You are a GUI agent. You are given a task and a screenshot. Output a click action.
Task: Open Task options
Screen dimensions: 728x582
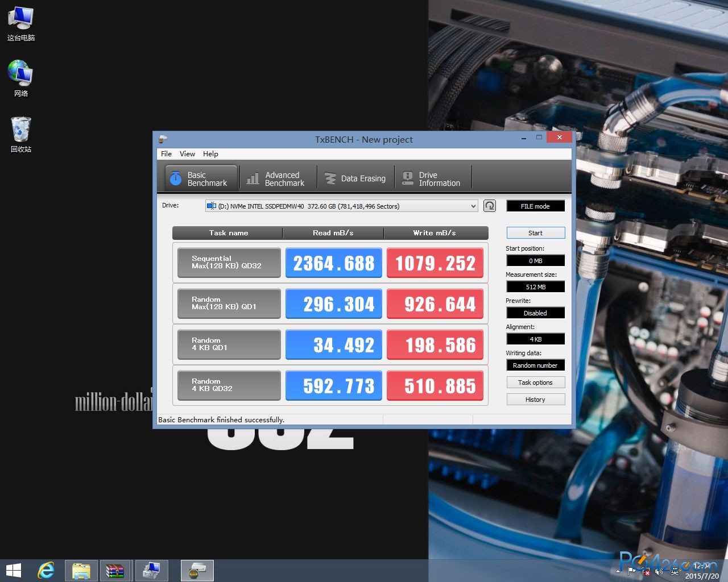(535, 382)
